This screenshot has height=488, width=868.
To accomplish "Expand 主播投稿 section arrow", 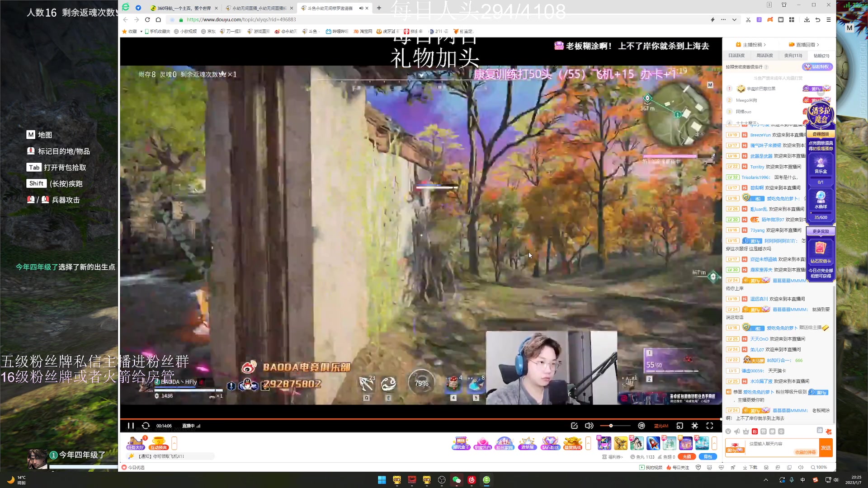I will coord(764,45).
